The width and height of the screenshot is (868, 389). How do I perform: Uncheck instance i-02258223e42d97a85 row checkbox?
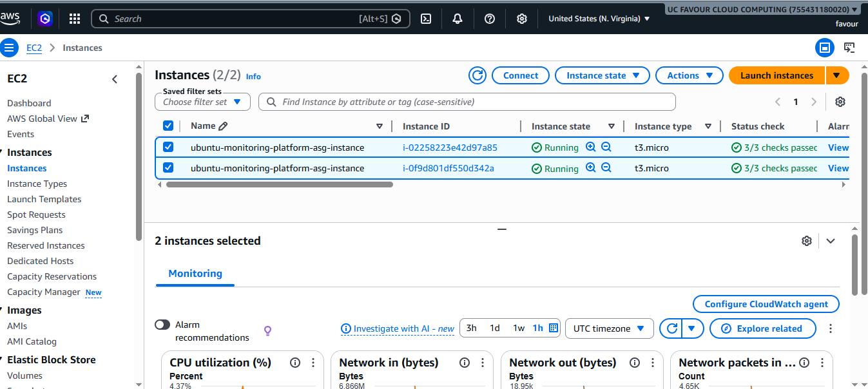click(168, 147)
